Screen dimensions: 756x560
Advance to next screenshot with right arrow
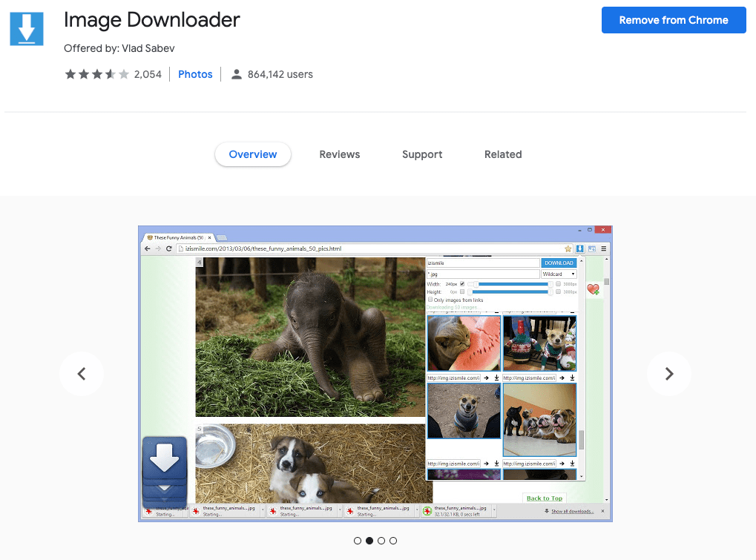click(668, 374)
